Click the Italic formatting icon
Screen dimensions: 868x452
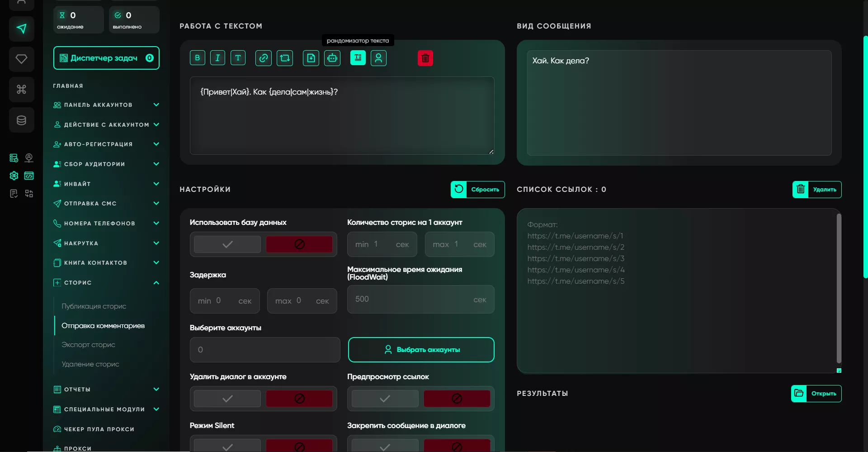point(217,58)
